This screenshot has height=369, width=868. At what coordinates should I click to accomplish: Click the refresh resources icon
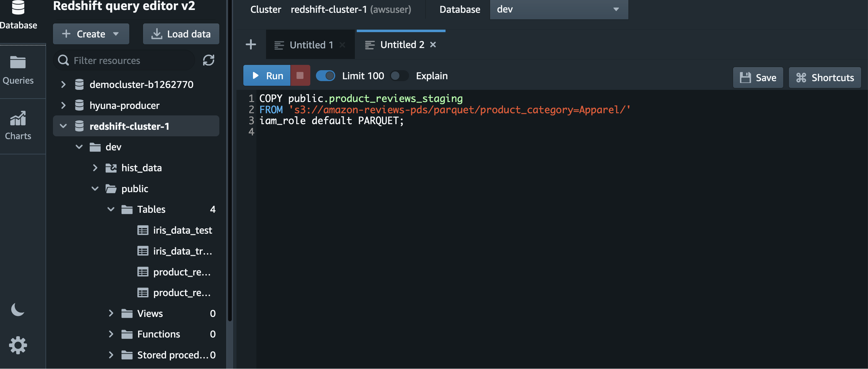coord(208,61)
